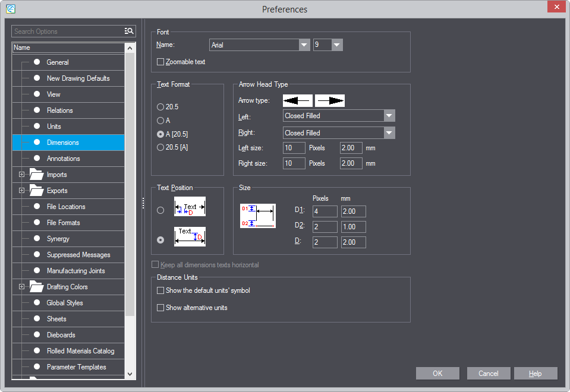Click the Help button
The width and height of the screenshot is (570, 392).
pyautogui.click(x=536, y=374)
